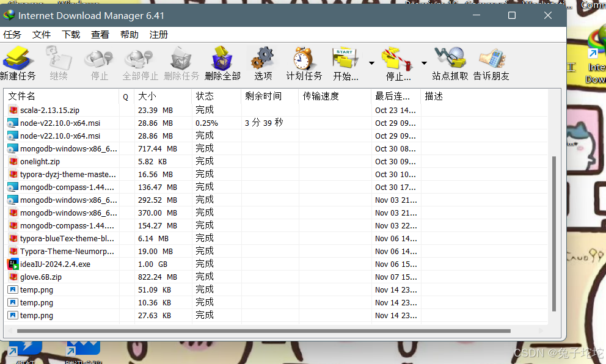Select the mongodb-windows-x86_6... 717.44 MB file icon
This screenshot has height=364, width=606.
13,149
